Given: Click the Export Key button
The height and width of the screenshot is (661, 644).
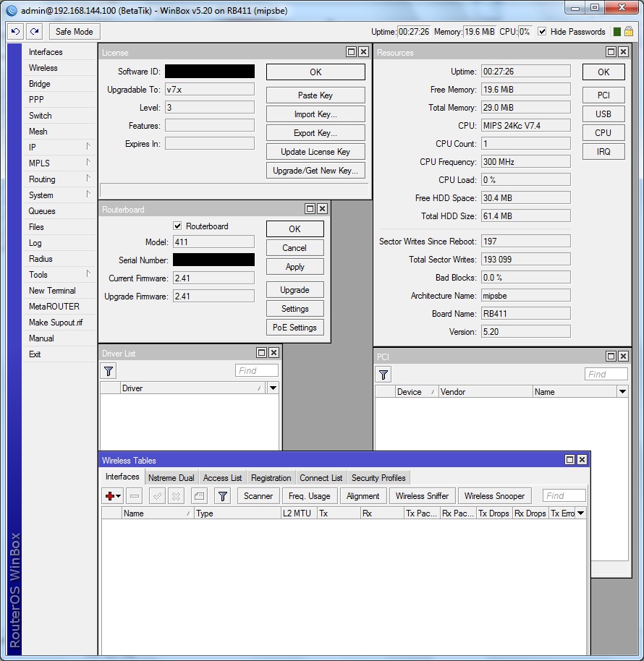Looking at the screenshot, I should 315,133.
